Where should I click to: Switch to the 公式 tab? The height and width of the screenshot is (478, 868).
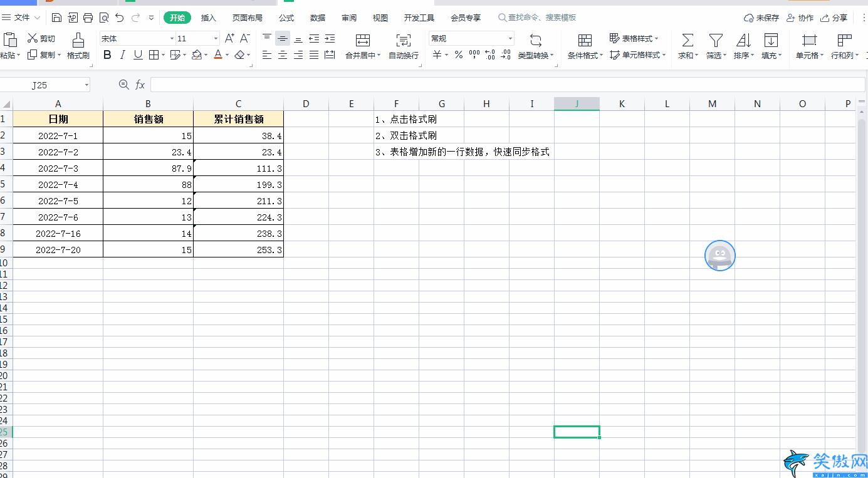click(286, 18)
